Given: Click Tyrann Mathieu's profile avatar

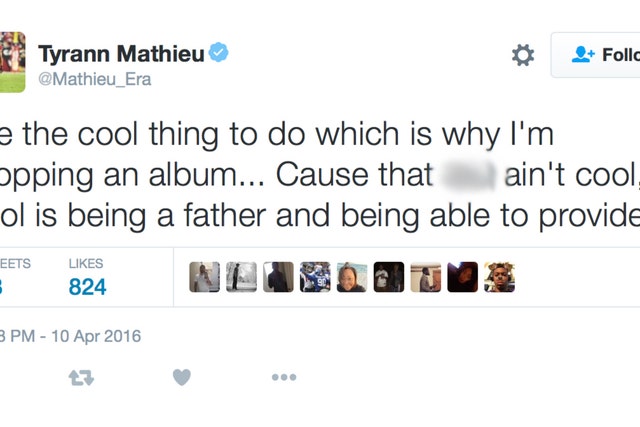Looking at the screenshot, I should point(12,62).
